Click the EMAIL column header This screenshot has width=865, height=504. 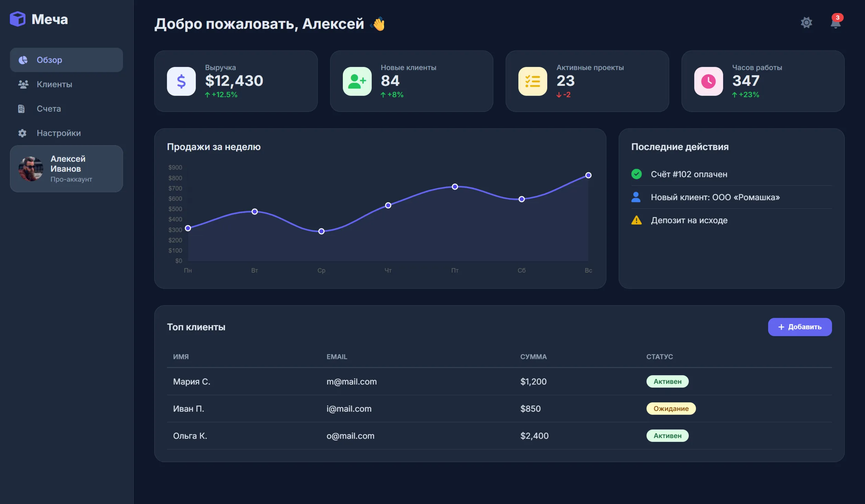337,357
